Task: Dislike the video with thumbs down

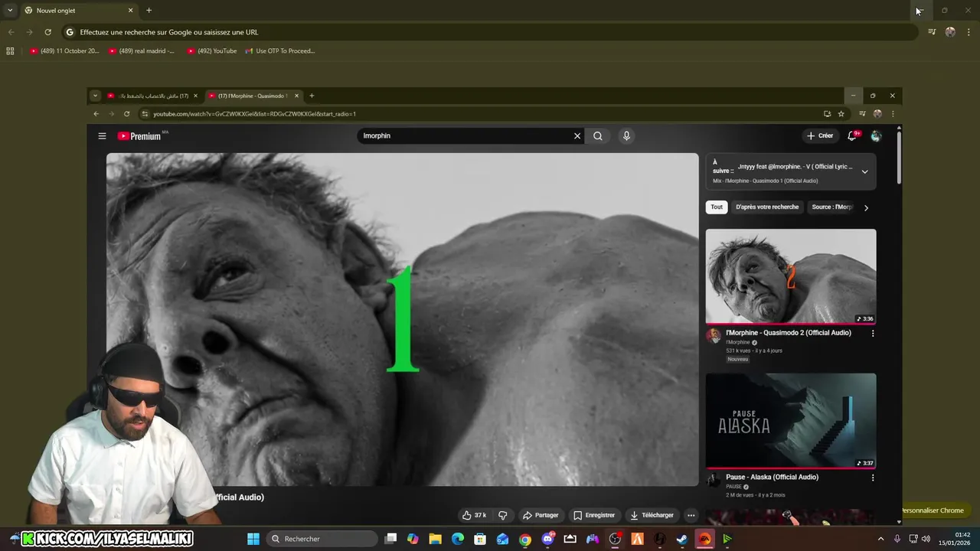Action: [x=502, y=515]
